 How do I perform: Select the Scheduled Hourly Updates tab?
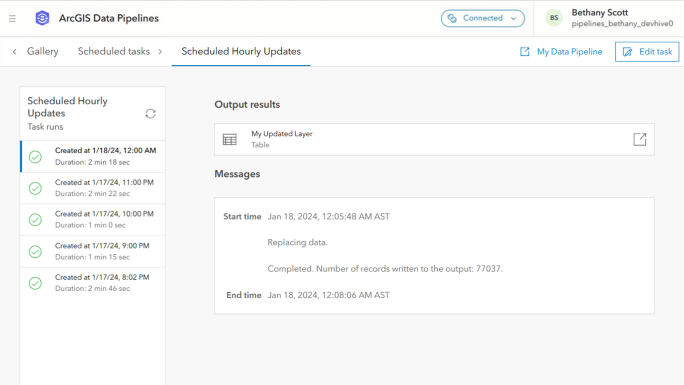tap(241, 51)
